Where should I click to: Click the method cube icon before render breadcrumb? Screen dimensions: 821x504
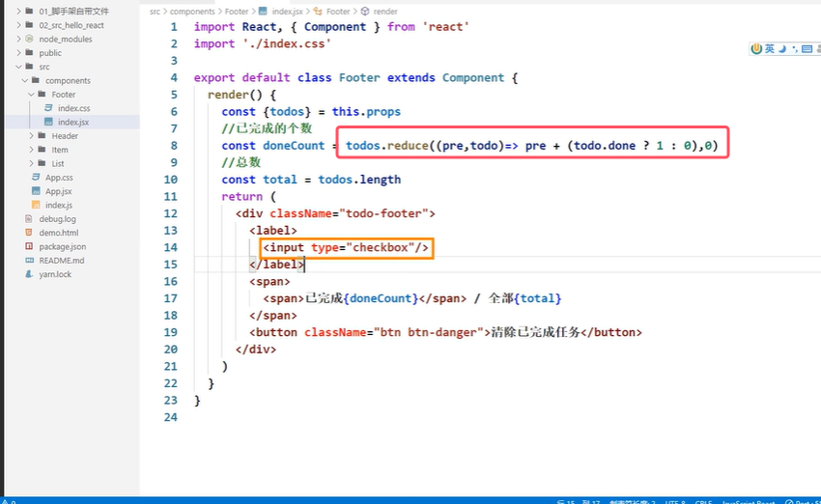365,11
